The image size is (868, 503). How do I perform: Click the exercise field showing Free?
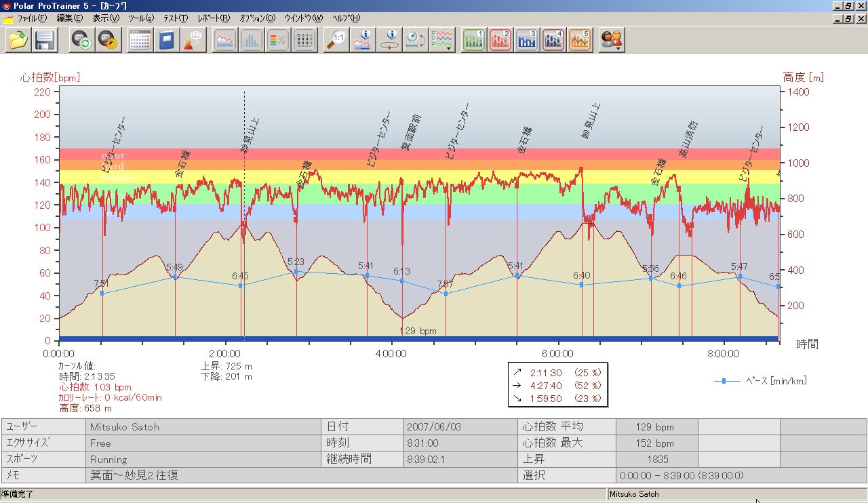pyautogui.click(x=203, y=443)
